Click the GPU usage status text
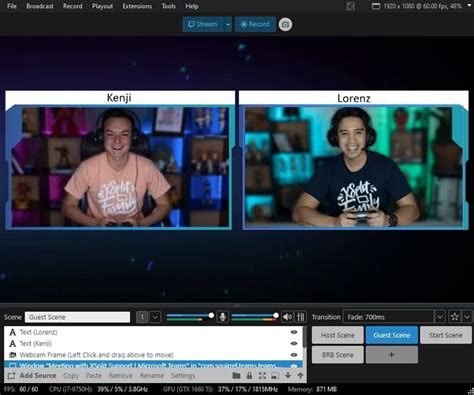Image resolution: width=474 pixels, height=395 pixels. coord(220,389)
